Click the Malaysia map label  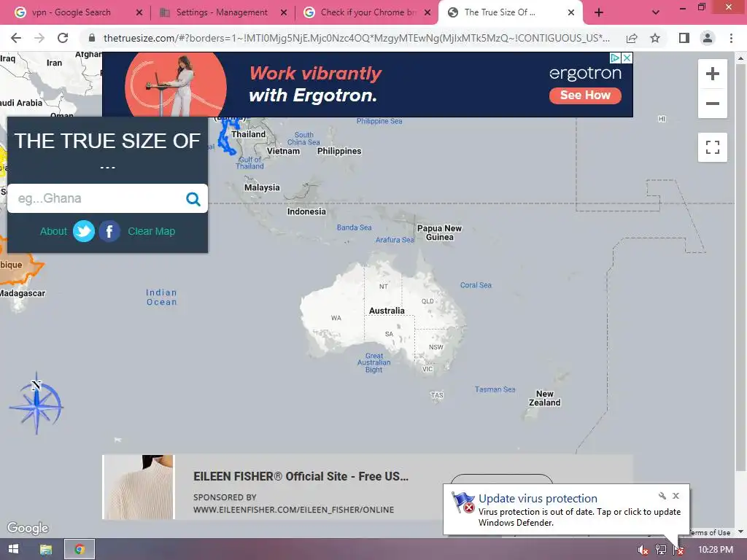(262, 187)
